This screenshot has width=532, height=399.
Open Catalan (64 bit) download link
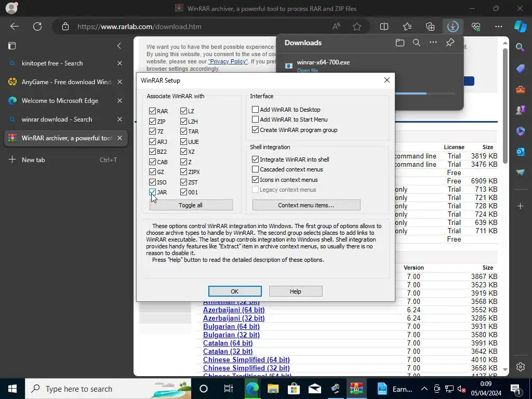coord(228,343)
